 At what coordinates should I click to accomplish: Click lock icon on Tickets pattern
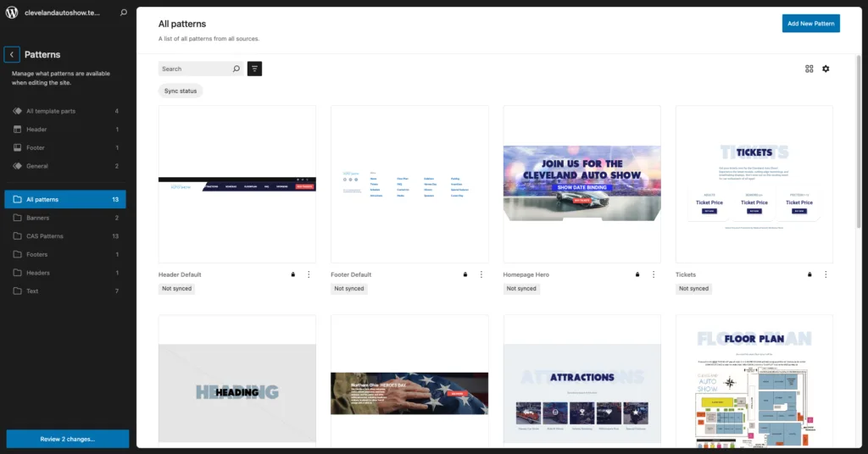[x=810, y=274]
